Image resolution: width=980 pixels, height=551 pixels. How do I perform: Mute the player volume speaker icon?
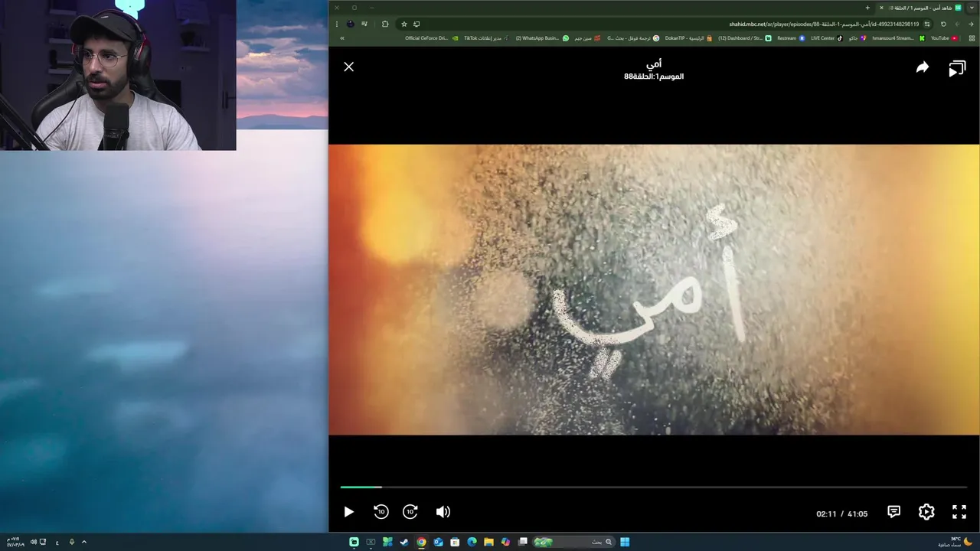click(443, 512)
